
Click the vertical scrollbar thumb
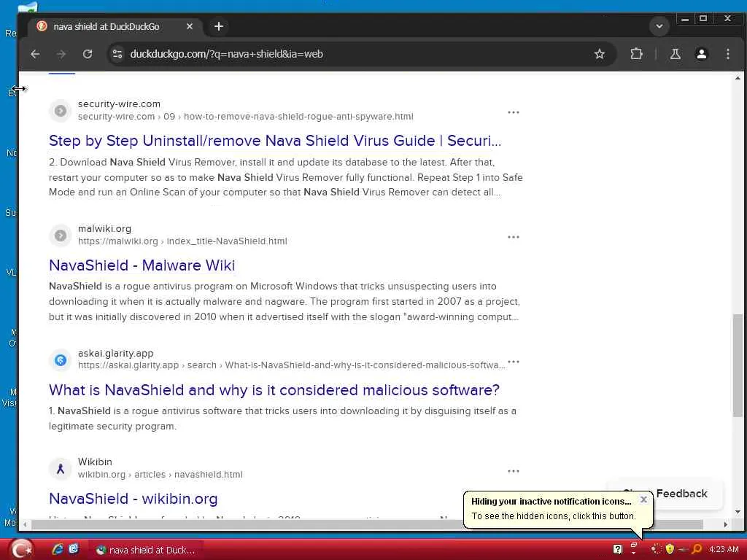point(738,365)
